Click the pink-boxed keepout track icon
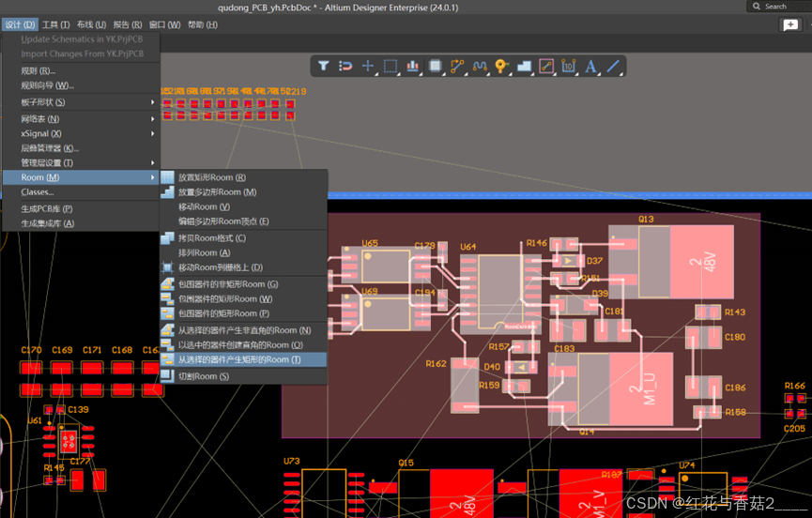This screenshot has width=812, height=518. pos(546,67)
